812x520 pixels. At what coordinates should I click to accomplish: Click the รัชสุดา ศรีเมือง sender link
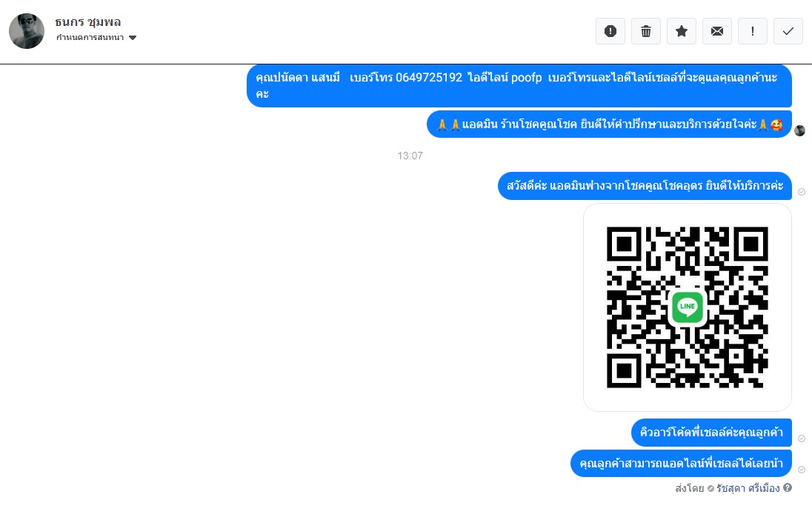pos(748,488)
